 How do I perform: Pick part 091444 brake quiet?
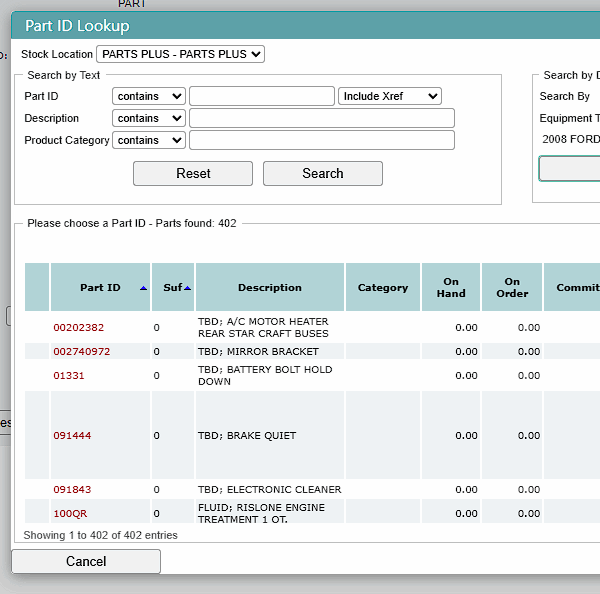point(72,436)
